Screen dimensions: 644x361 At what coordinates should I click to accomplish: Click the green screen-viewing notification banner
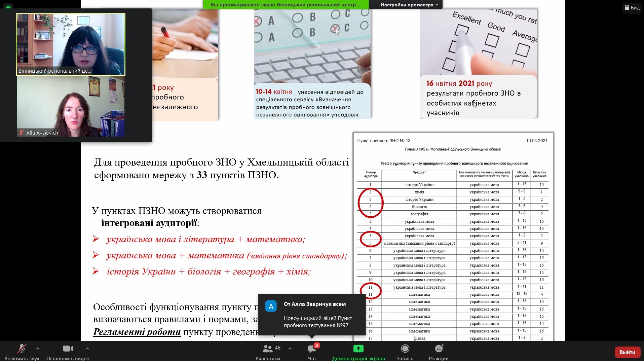(x=286, y=5)
